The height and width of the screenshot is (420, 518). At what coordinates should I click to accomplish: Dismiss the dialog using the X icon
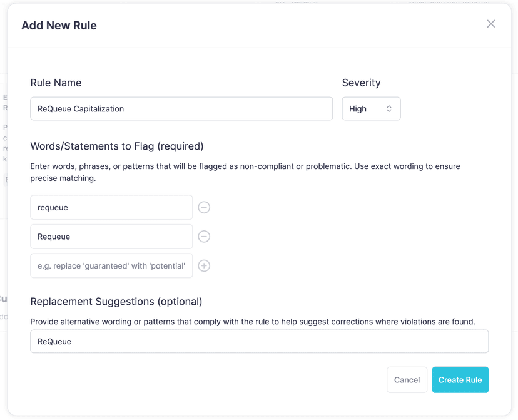click(x=491, y=24)
